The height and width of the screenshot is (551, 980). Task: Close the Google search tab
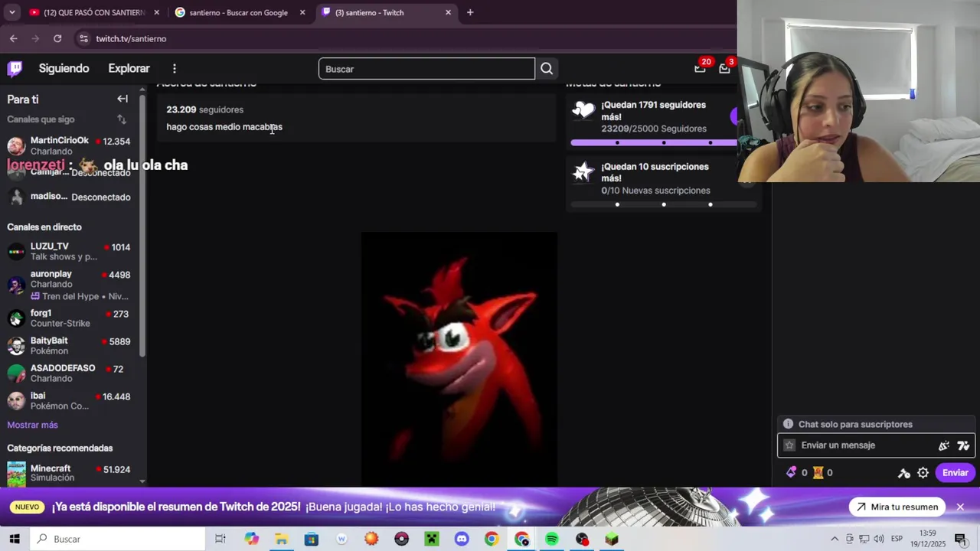point(302,12)
